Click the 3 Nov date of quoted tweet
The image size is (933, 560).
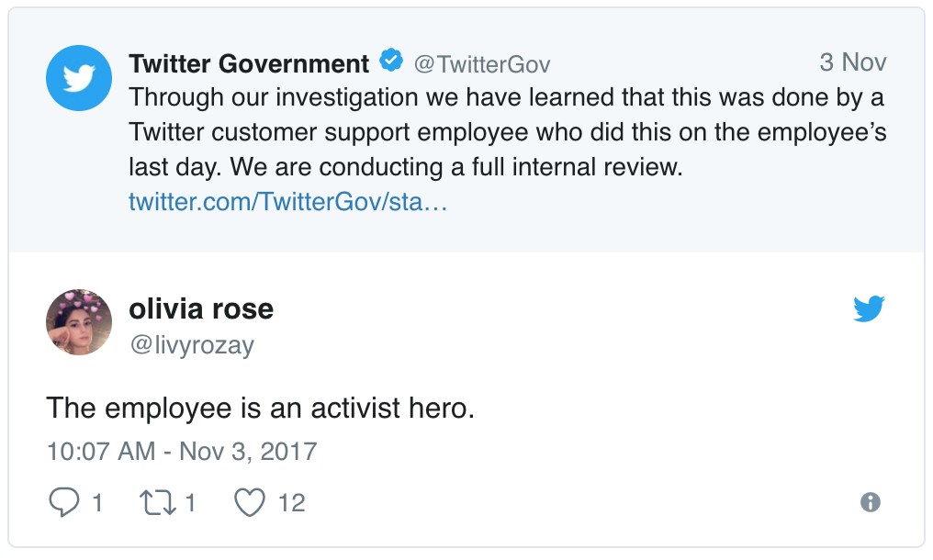(852, 62)
